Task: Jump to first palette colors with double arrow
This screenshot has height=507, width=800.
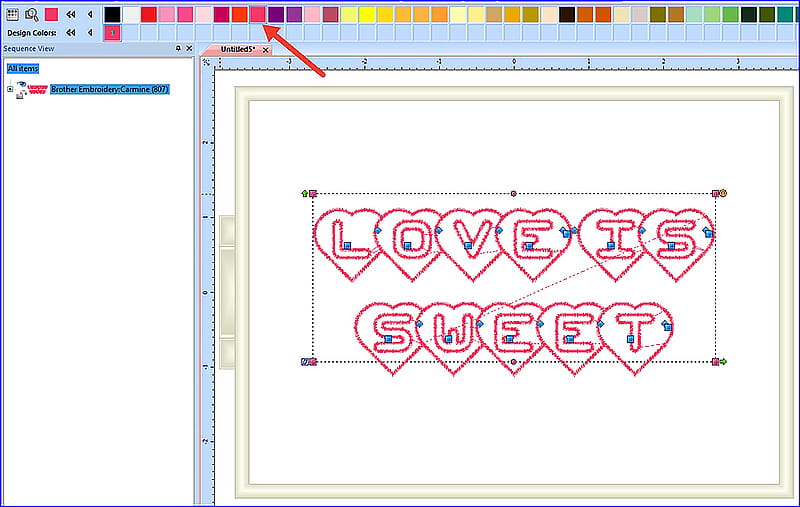Action: (71, 14)
